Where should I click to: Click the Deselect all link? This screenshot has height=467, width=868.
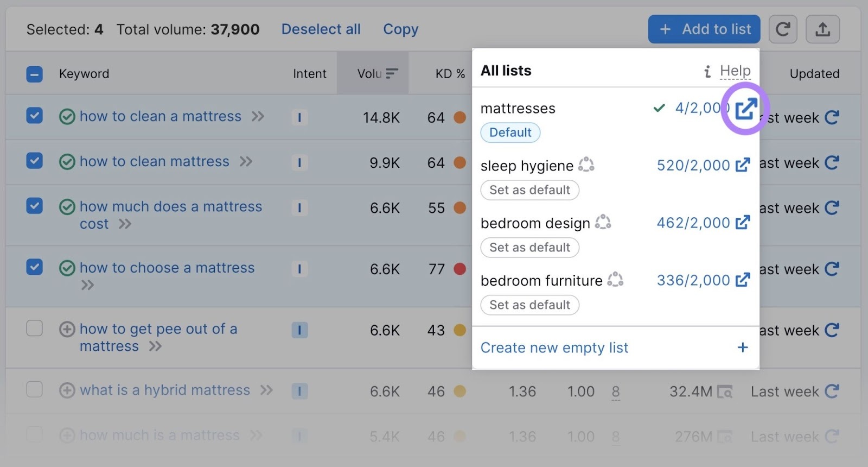pyautogui.click(x=321, y=29)
